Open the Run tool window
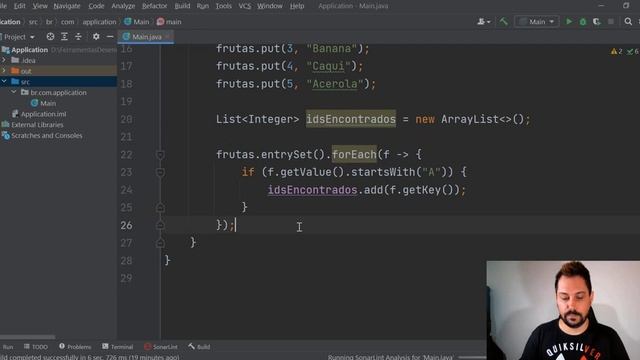The height and width of the screenshot is (360, 640). tap(7, 347)
